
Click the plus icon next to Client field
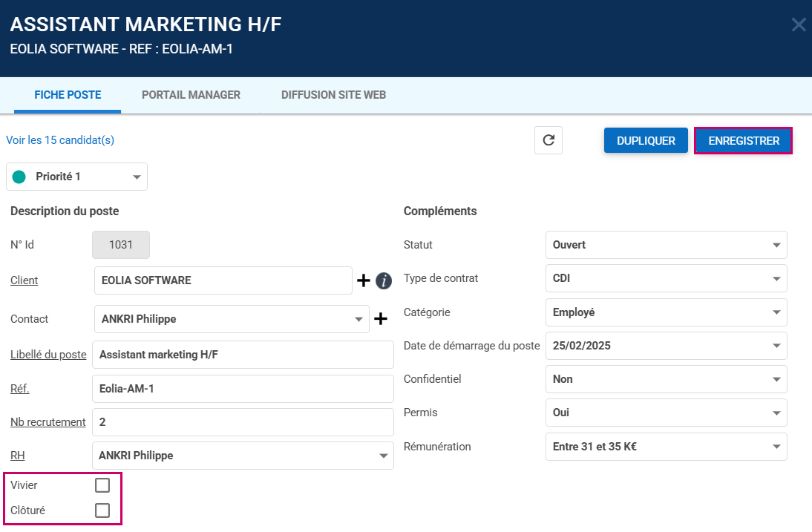pyautogui.click(x=364, y=280)
